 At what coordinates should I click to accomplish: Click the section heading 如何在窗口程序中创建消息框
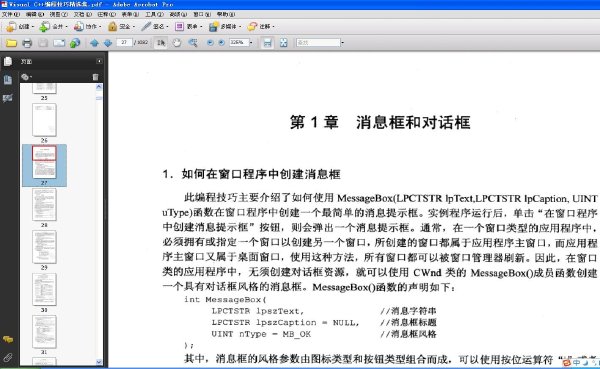[x=261, y=174]
